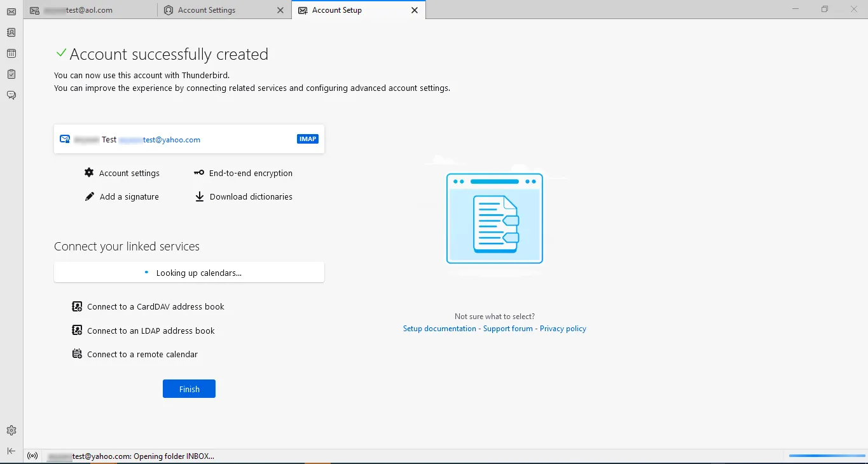Open the Chat space icon
Viewport: 868px width, 464px height.
point(11,95)
